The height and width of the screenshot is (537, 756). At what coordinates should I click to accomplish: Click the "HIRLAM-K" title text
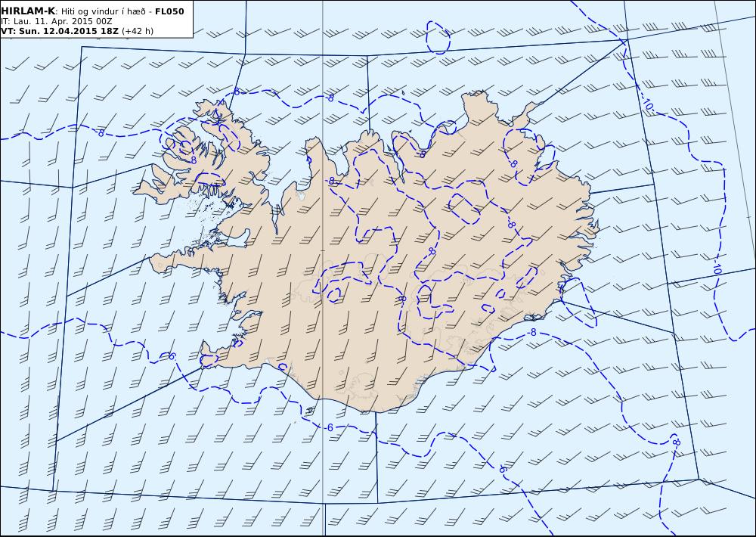[28, 11]
